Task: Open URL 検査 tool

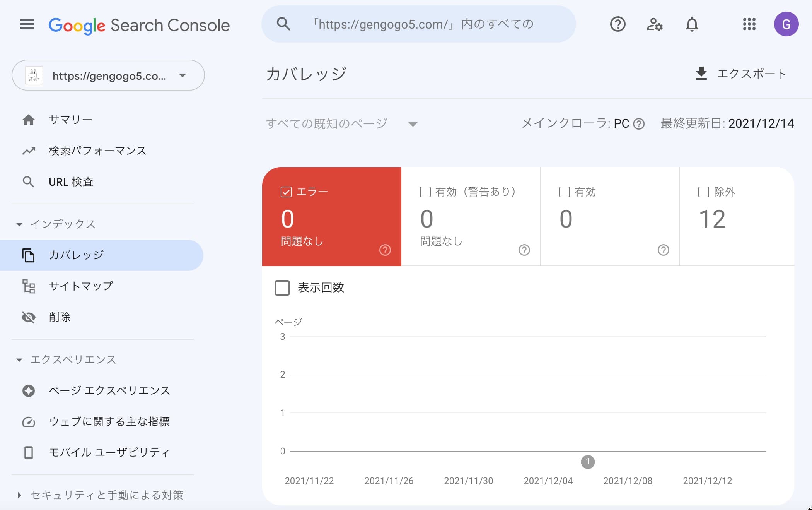Action: coord(102,182)
